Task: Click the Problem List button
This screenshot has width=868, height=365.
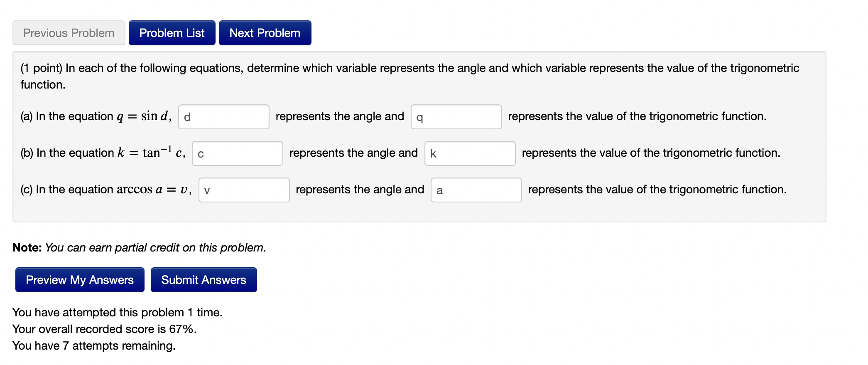Action: click(x=172, y=33)
